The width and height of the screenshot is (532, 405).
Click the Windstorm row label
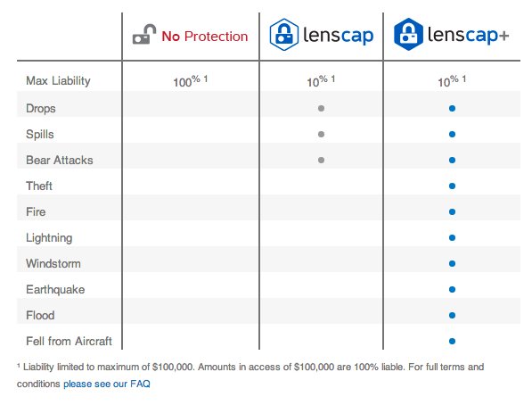[x=53, y=264]
